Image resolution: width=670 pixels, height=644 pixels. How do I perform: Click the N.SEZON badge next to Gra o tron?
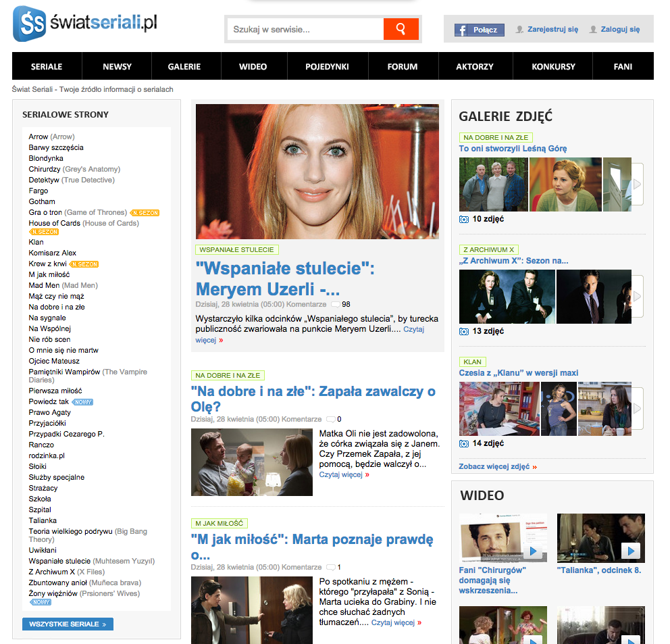pyautogui.click(x=145, y=213)
